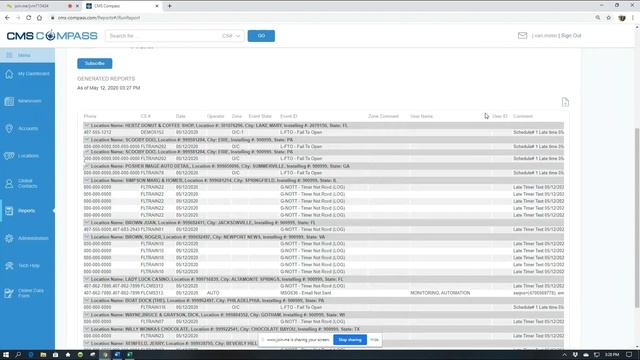Click the phone cell 407-555-1212
This screenshot has width=640, height=360.
(98, 132)
